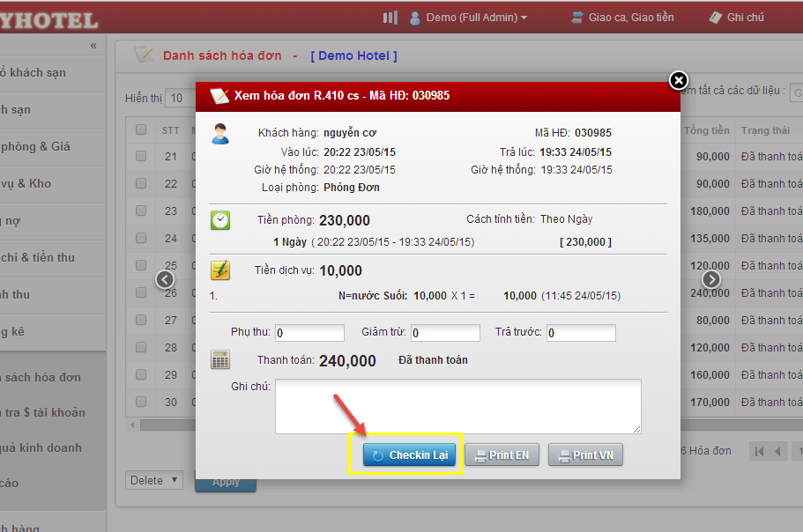Image resolution: width=803 pixels, height=532 pixels.
Task: Toggle the select-all checkbox in table header
Action: point(141,130)
